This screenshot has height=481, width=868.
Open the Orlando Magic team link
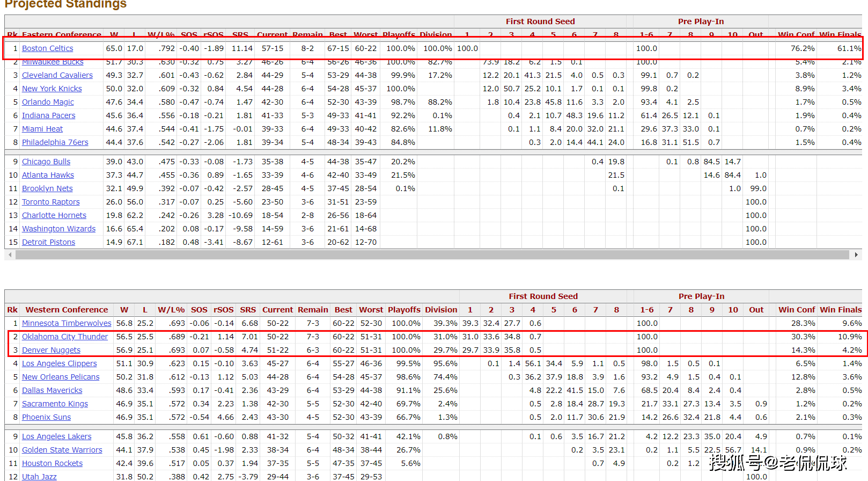(48, 102)
